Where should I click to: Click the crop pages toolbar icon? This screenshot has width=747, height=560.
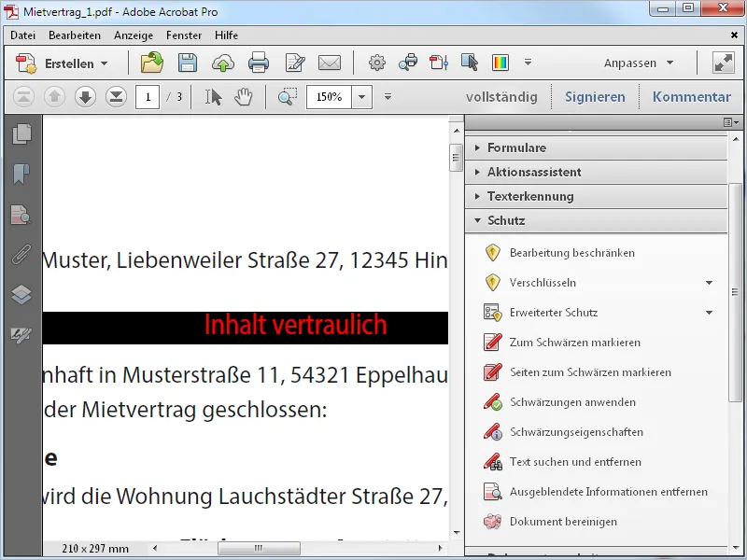(439, 63)
